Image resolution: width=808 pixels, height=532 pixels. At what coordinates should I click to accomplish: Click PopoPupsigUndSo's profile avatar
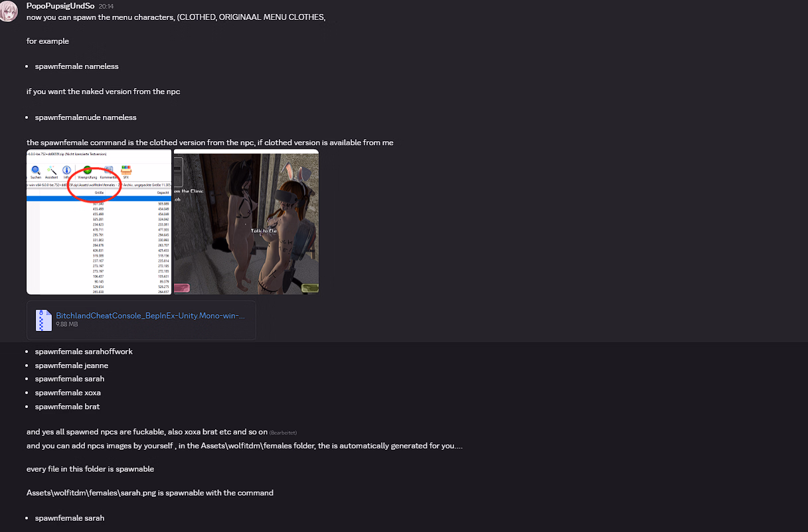pos(9,11)
